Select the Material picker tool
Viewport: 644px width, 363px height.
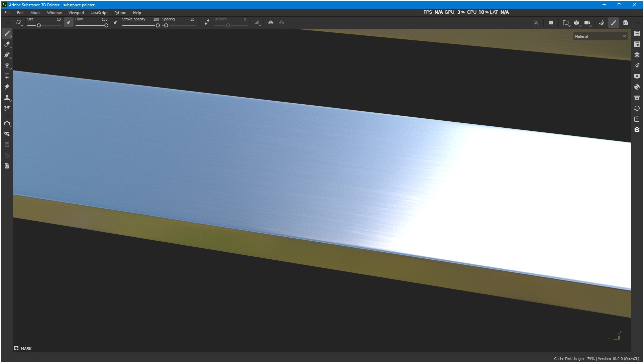point(7,108)
